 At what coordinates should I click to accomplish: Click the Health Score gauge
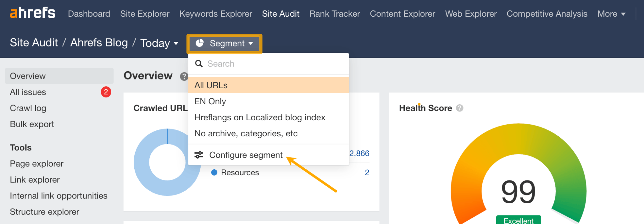point(519,174)
